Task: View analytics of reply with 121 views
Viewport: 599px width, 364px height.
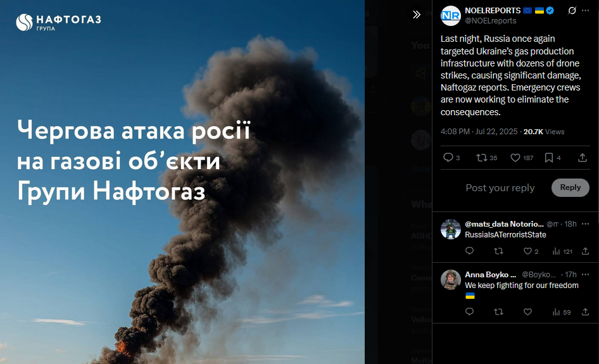Action: (x=562, y=251)
